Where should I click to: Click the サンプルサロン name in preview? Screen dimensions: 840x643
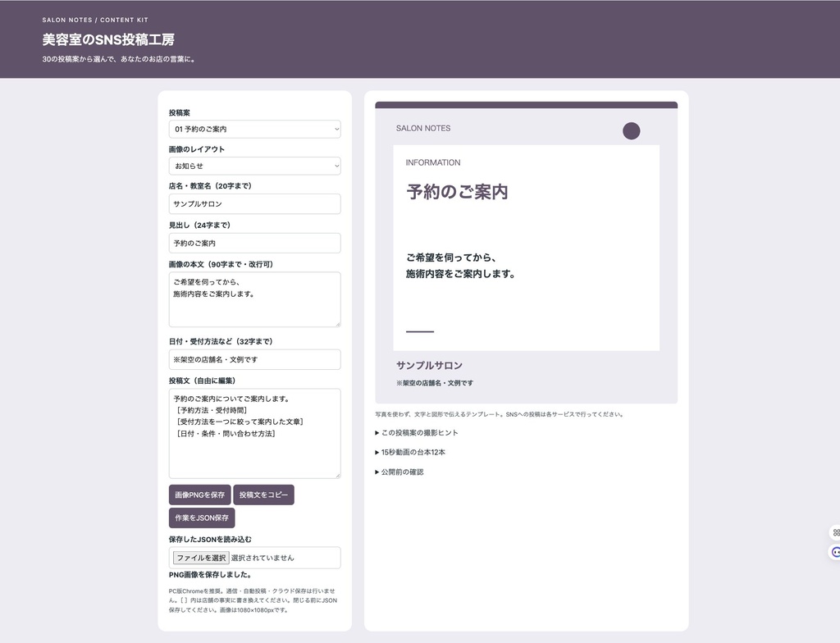click(x=429, y=366)
